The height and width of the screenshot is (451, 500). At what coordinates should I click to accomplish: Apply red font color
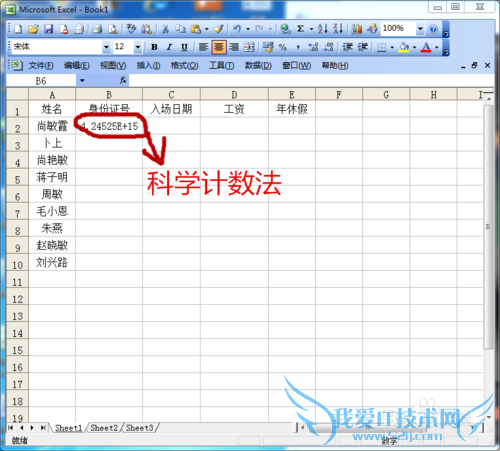(426, 47)
